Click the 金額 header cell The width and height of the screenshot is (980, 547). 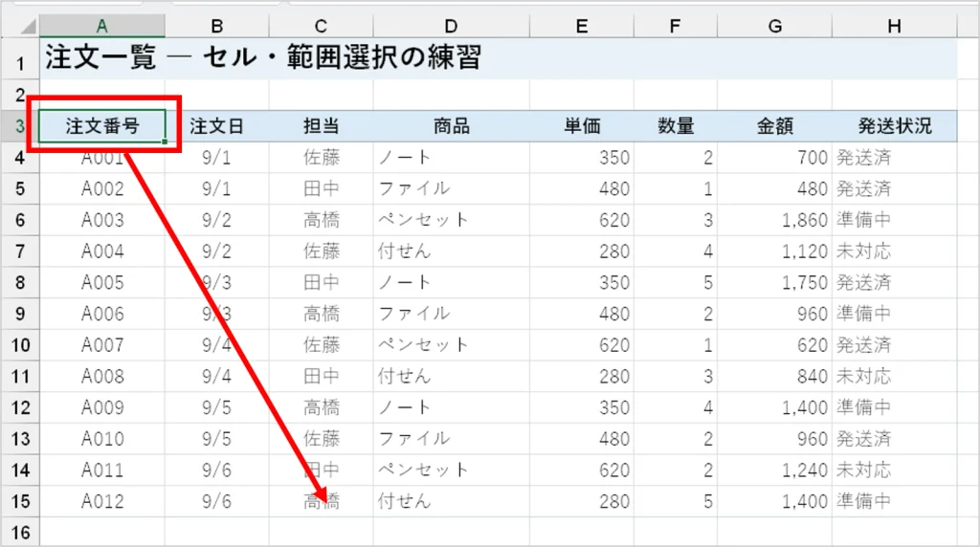pos(775,126)
